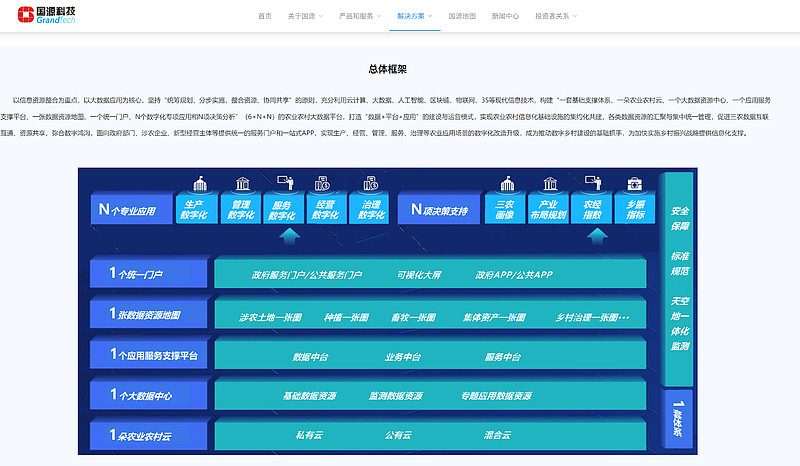800x466 pixels.
Task: Click the icon above 治理数字化
Action: coord(371,183)
